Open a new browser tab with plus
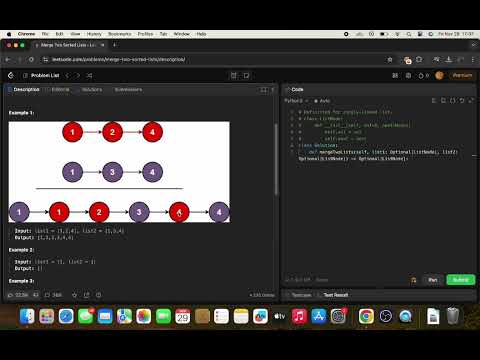 coord(114,45)
